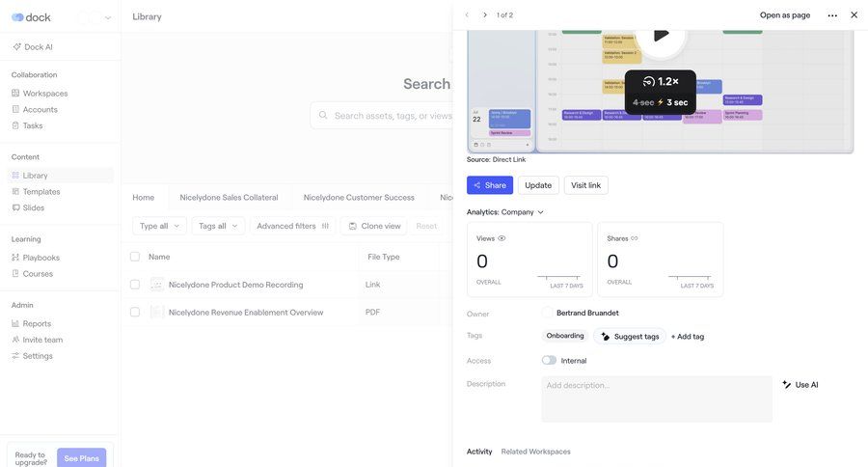This screenshot has width=868, height=467.
Task: Click the Product Demo Recording file icon
Action: 157,285
